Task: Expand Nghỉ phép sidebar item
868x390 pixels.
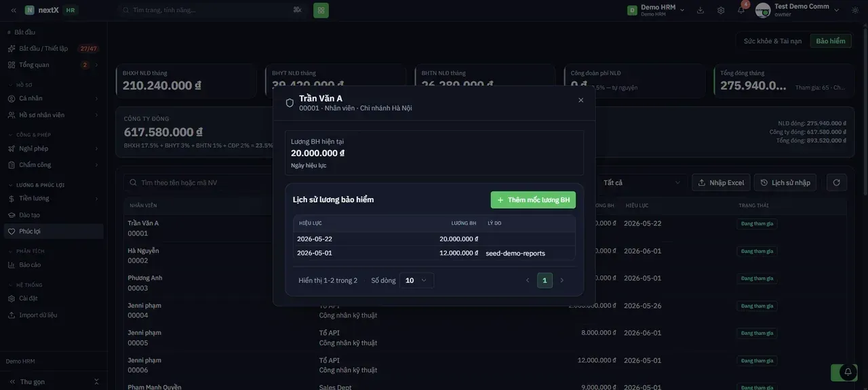Action: [x=53, y=149]
